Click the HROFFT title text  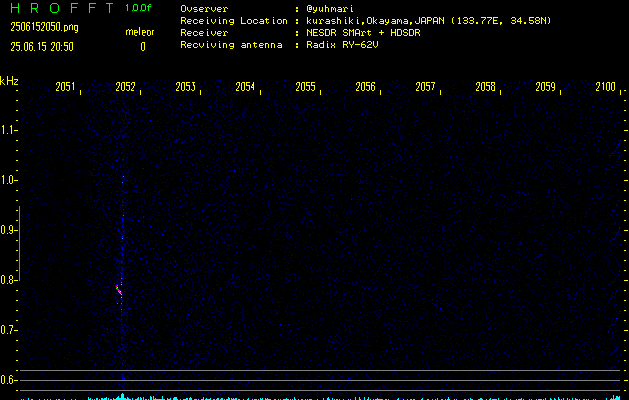coord(62,8)
